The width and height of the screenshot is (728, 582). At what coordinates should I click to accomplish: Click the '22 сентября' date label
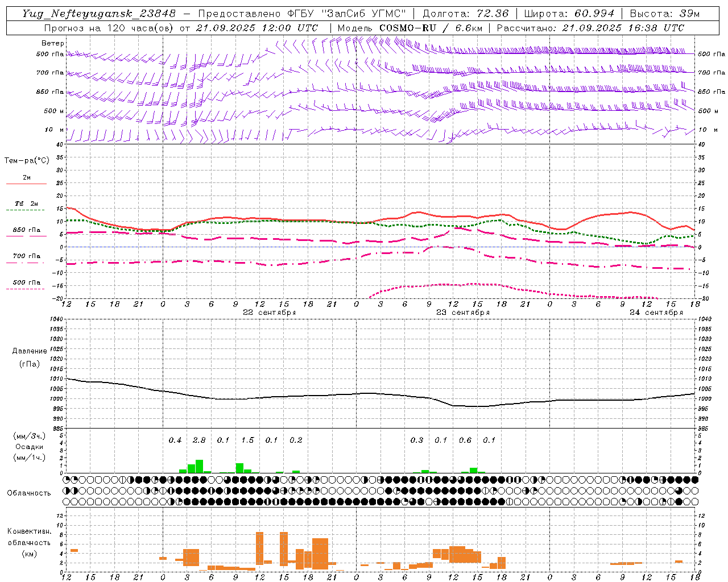tap(270, 313)
